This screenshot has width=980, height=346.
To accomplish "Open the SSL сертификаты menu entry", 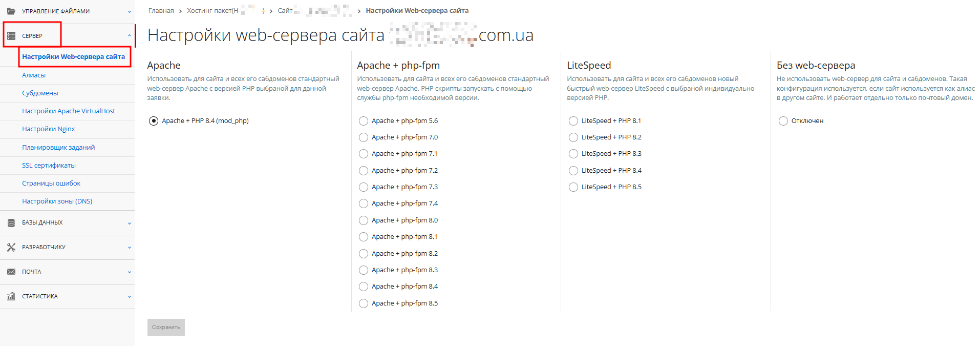I will click(x=49, y=165).
